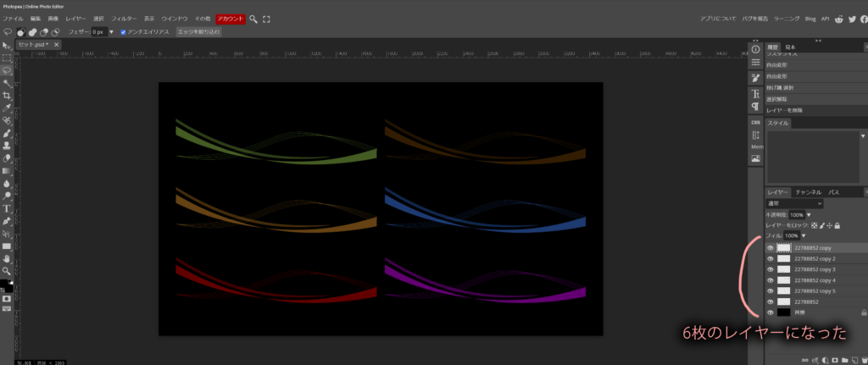The width and height of the screenshot is (868, 365).
Task: Open the フィルター menu
Action: (124, 18)
